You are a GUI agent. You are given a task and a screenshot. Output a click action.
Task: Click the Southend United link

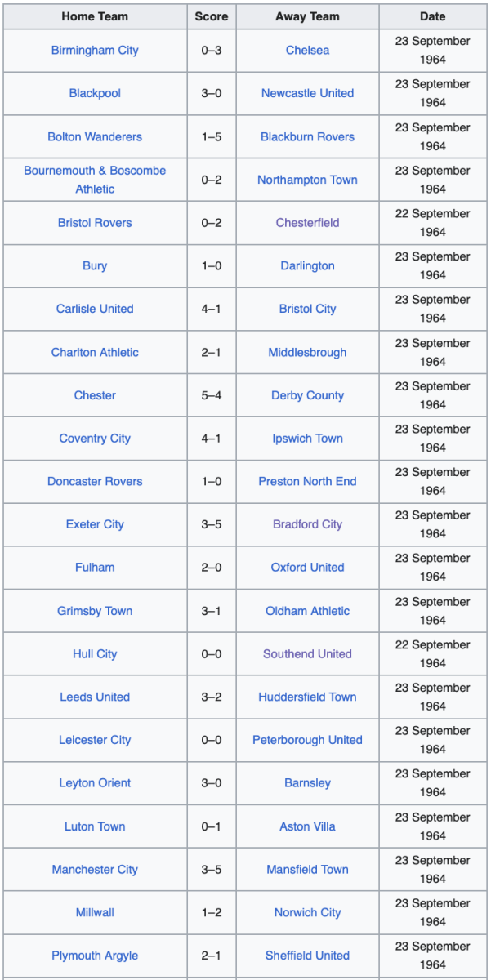pos(307,654)
